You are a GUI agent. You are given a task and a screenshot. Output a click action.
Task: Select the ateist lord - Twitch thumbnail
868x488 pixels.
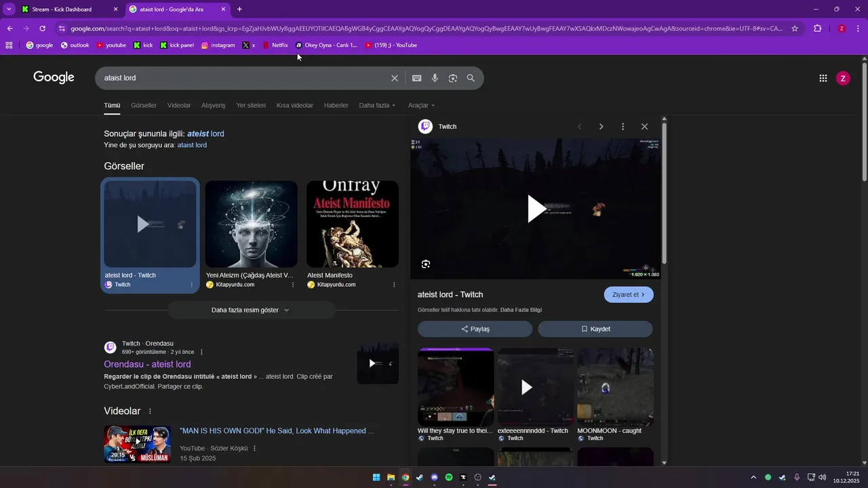coord(150,224)
